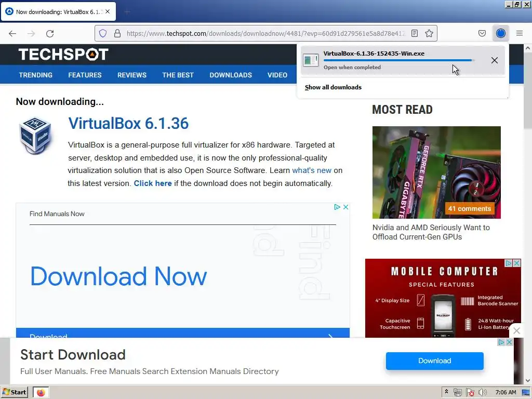This screenshot has width=532, height=399.
Task: Close the Find Manuals ad
Action: [x=345, y=207]
